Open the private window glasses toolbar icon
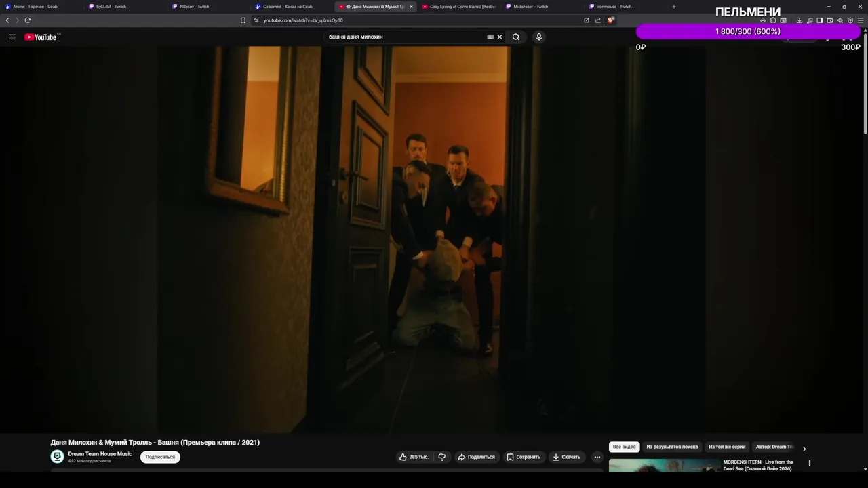Viewport: 868px width, 488px height. tap(763, 20)
